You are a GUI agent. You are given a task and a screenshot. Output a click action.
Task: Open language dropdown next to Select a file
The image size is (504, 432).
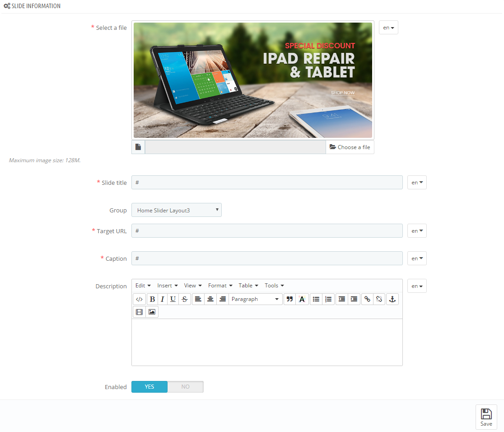pos(388,28)
